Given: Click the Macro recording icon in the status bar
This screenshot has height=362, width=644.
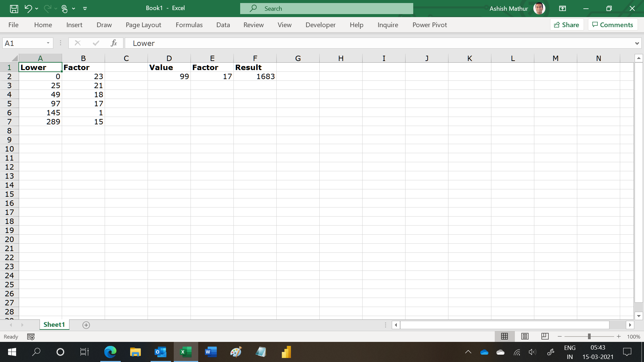Looking at the screenshot, I should [31, 337].
